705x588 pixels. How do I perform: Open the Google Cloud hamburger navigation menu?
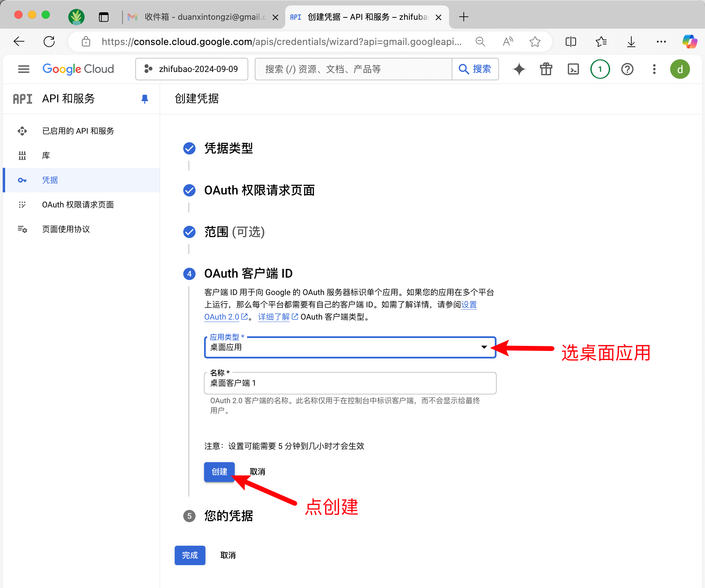(x=24, y=69)
